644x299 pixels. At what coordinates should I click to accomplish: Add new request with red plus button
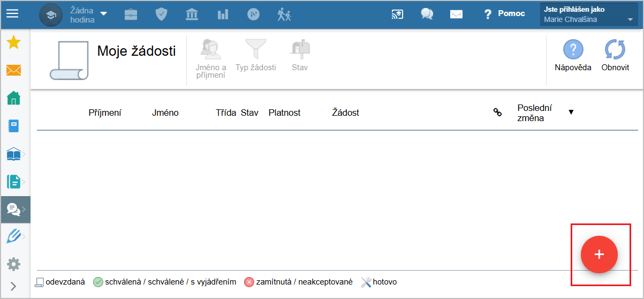click(599, 255)
